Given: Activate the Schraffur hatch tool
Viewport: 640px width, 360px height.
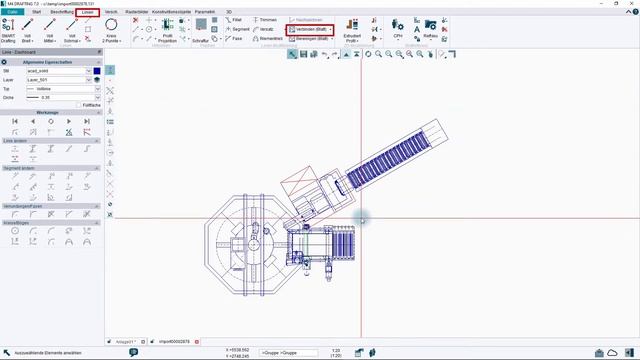Looking at the screenshot, I should point(200,30).
